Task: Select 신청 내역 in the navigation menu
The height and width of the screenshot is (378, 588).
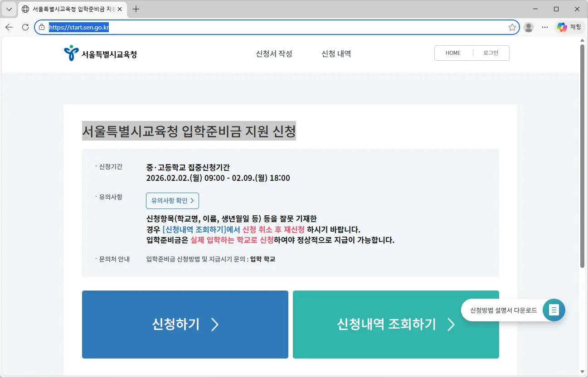Action: pyautogui.click(x=336, y=53)
